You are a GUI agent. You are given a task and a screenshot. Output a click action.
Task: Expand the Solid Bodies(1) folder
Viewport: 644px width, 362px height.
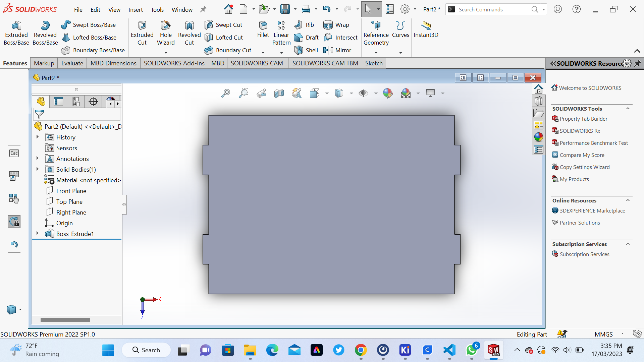tap(38, 169)
